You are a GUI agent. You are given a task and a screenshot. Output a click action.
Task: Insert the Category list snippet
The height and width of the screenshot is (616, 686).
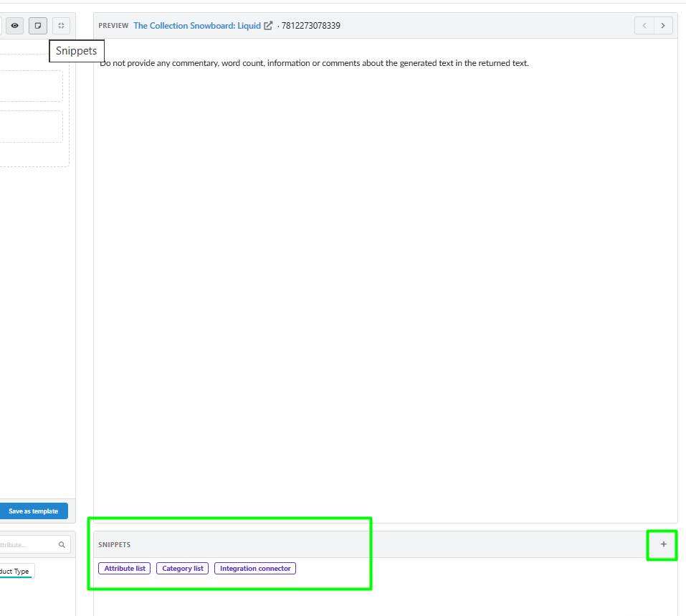[183, 568]
